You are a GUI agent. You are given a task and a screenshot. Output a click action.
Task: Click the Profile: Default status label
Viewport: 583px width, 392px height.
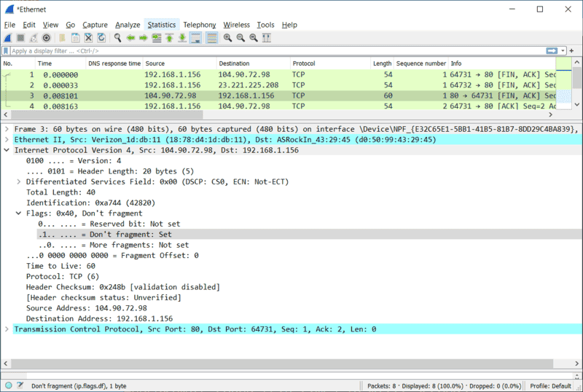pyautogui.click(x=550, y=385)
